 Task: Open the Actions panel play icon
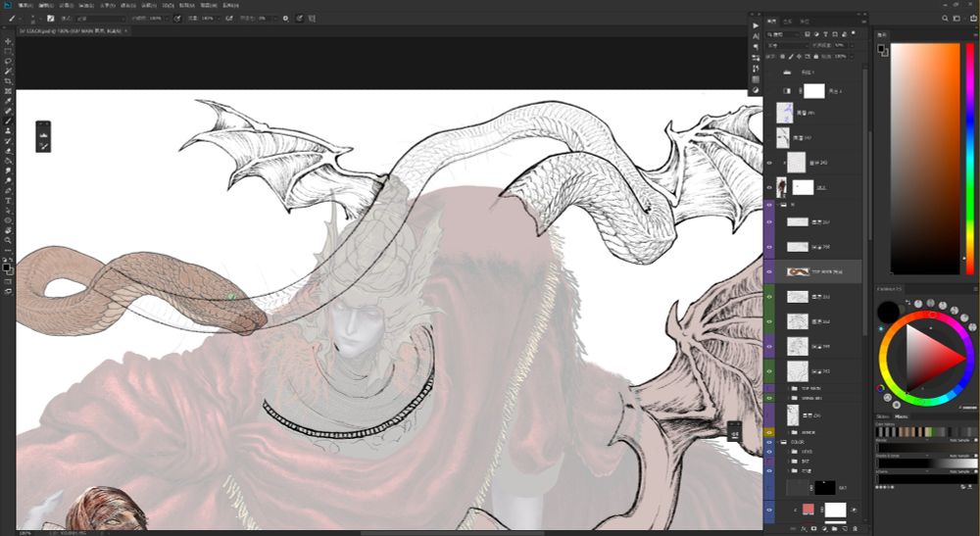point(756,25)
